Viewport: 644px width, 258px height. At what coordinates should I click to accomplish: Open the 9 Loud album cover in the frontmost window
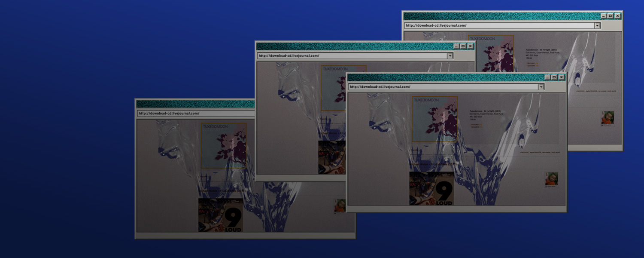click(431, 188)
